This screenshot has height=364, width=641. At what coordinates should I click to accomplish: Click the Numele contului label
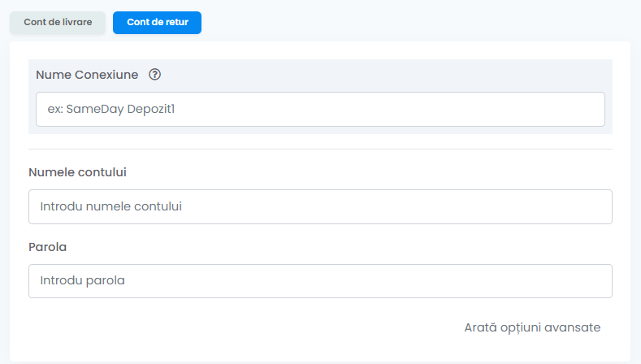coord(77,172)
